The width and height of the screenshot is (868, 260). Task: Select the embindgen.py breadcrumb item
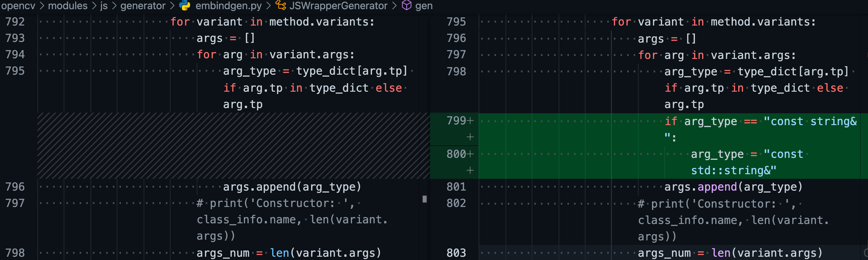(228, 6)
